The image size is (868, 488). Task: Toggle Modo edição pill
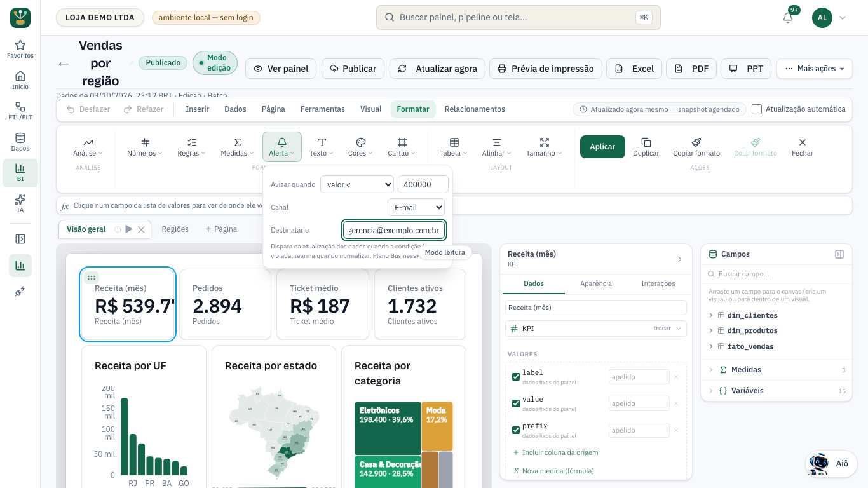215,63
